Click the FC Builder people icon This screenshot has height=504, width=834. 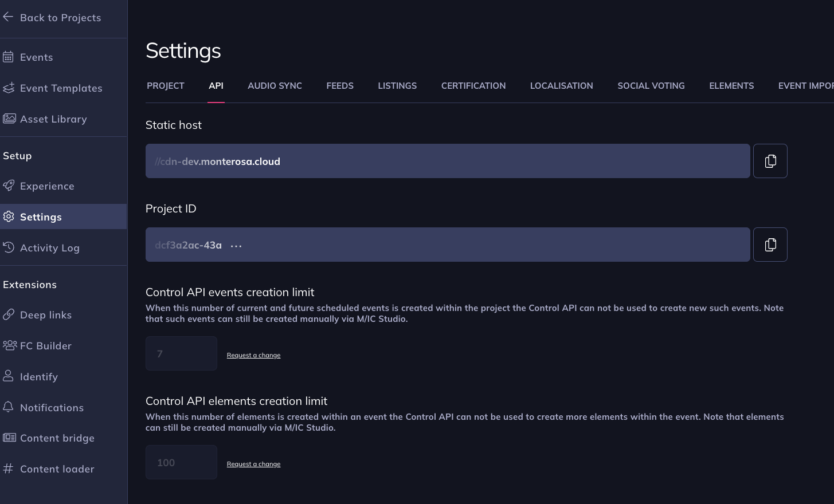(10, 345)
